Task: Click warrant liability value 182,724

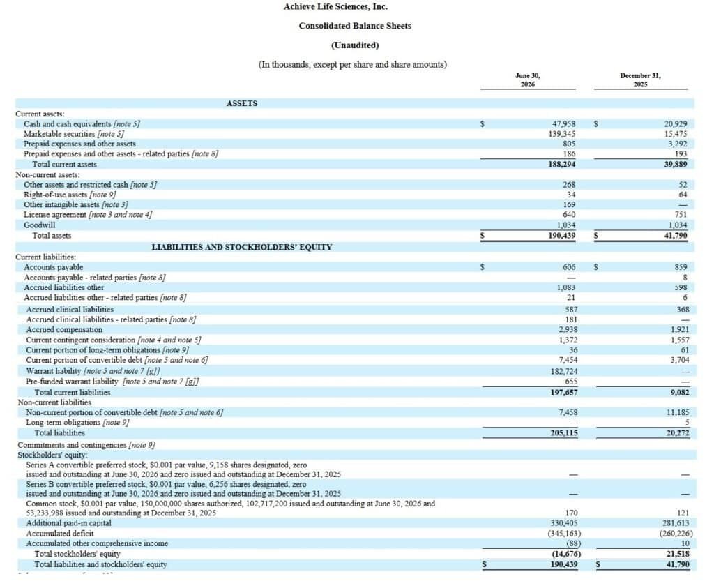Action: [564, 372]
